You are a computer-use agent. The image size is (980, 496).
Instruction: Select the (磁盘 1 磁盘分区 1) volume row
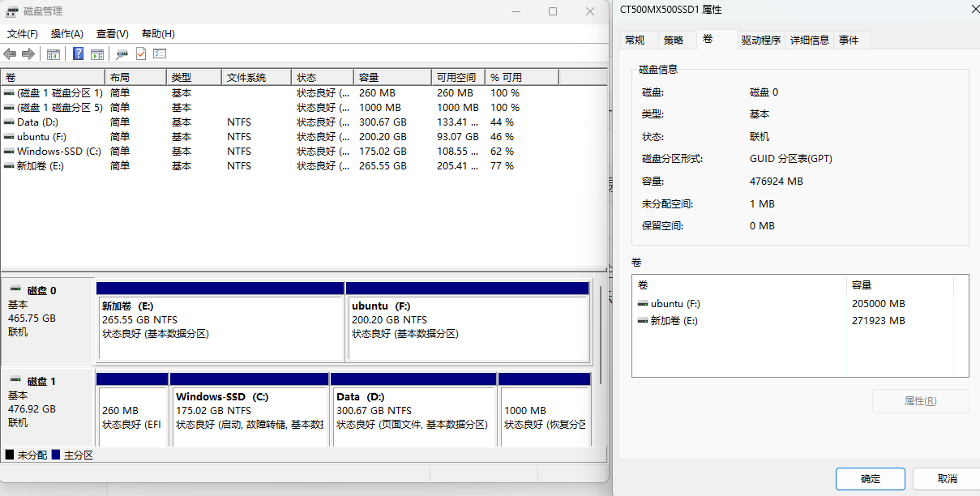pos(303,93)
